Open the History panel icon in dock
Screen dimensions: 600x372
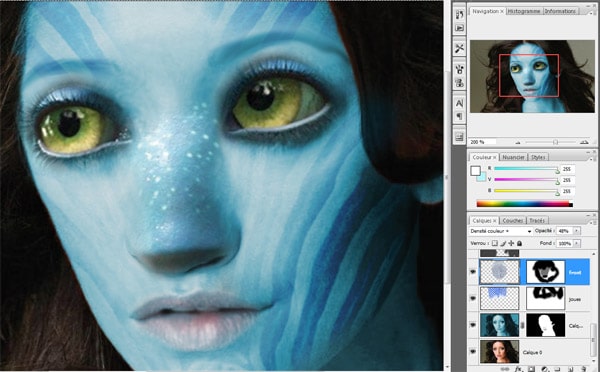pos(459,15)
